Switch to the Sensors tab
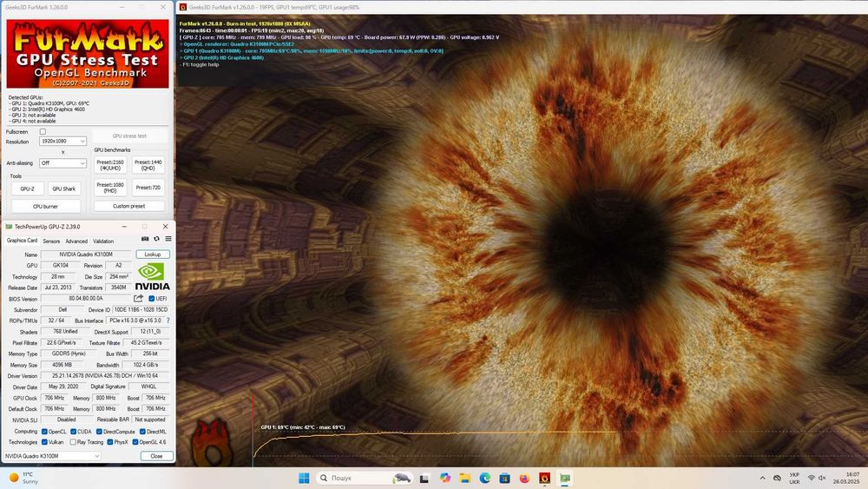Image resolution: width=868 pixels, height=489 pixels. 51,241
